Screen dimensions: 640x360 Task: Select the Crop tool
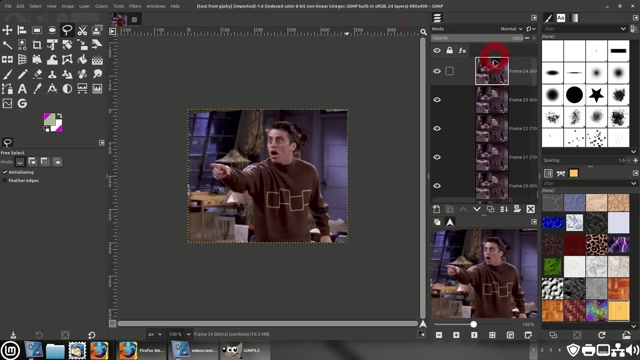(x=37, y=45)
